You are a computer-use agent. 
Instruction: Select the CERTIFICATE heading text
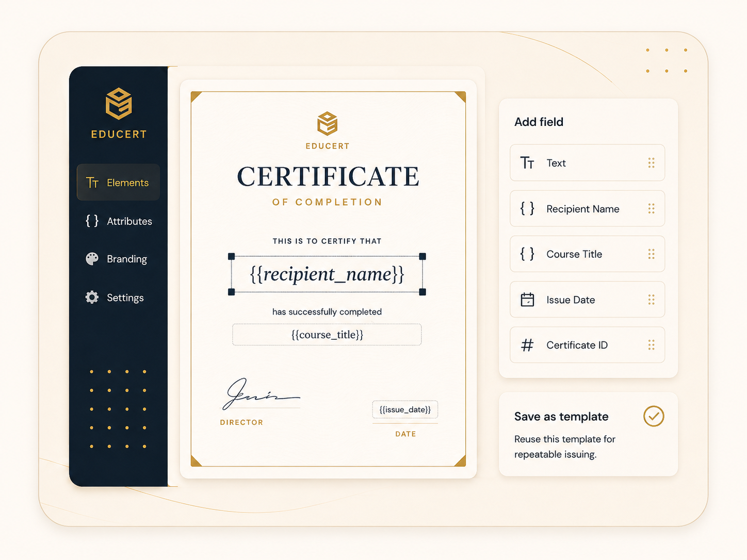[328, 176]
